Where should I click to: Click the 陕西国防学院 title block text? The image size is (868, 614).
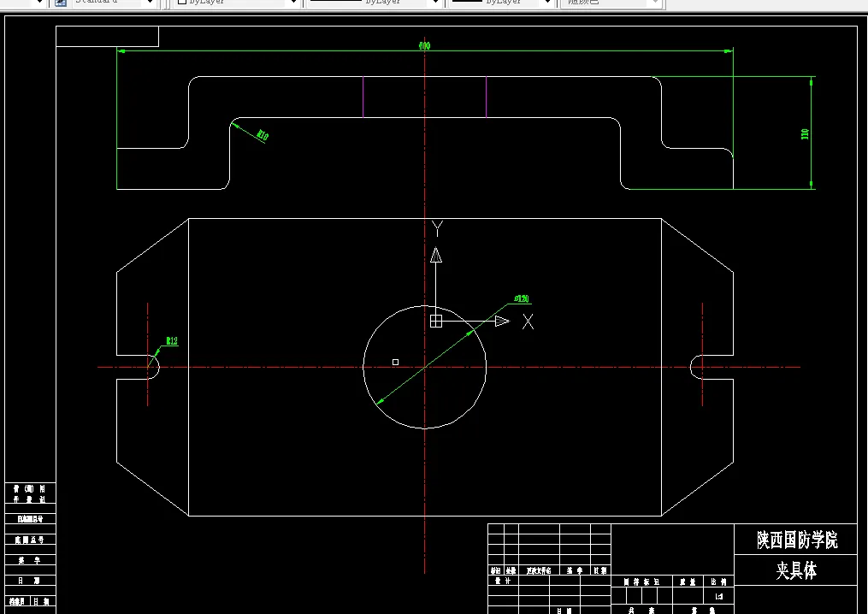tap(797, 540)
